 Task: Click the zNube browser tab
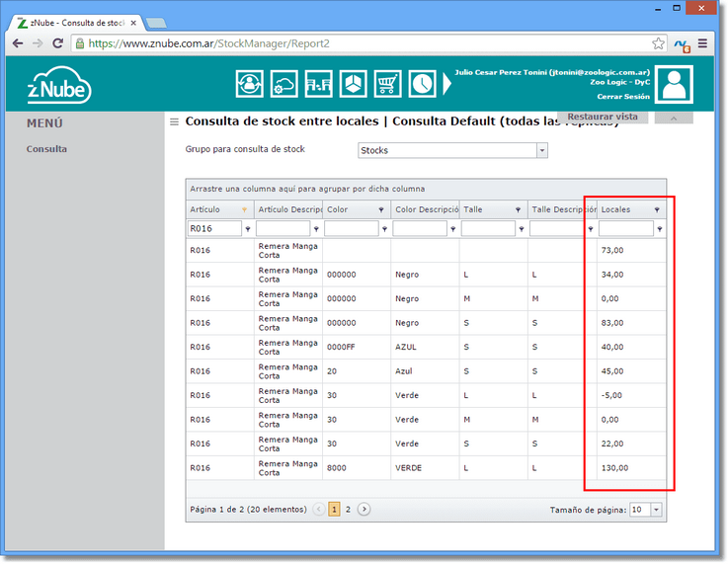pyautogui.click(x=77, y=23)
